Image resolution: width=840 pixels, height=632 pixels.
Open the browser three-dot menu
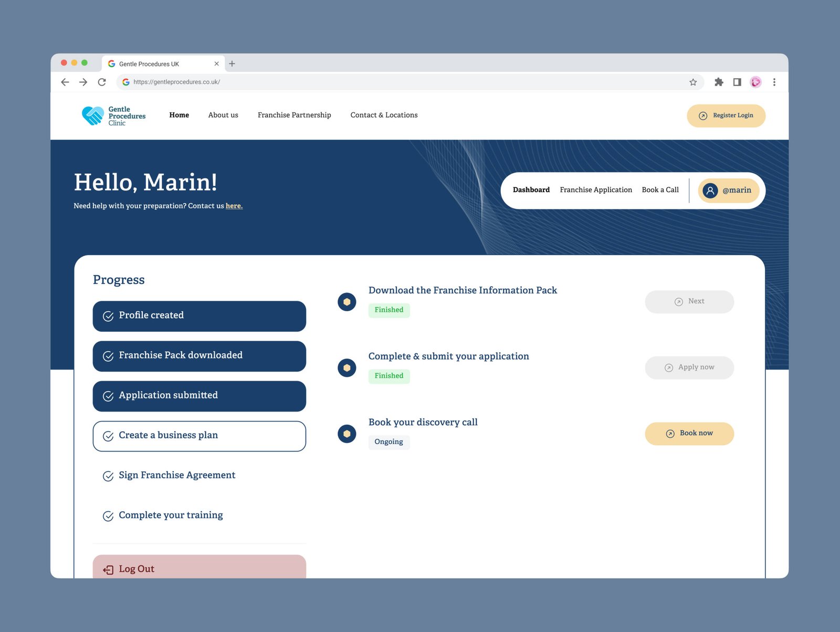(774, 82)
